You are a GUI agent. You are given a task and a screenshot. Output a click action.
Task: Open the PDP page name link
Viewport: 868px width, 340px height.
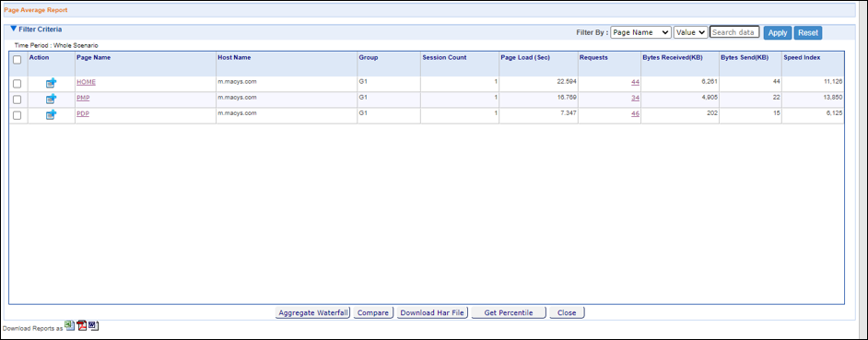[84, 113]
